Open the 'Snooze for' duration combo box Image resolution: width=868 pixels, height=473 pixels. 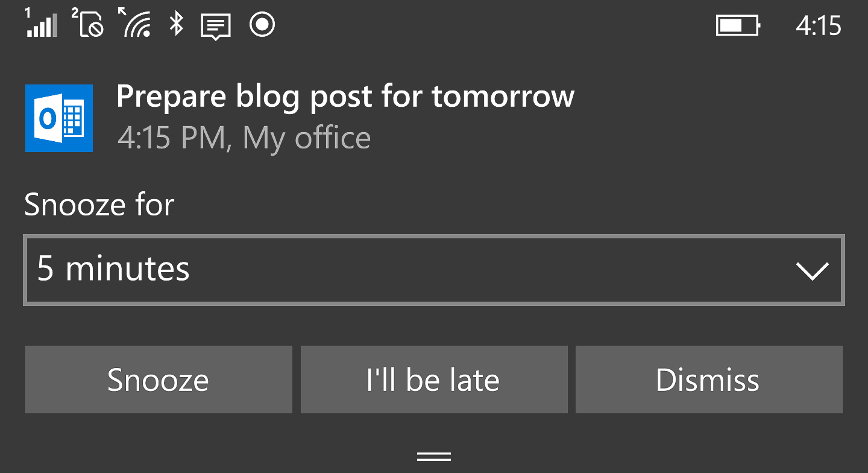point(434,270)
